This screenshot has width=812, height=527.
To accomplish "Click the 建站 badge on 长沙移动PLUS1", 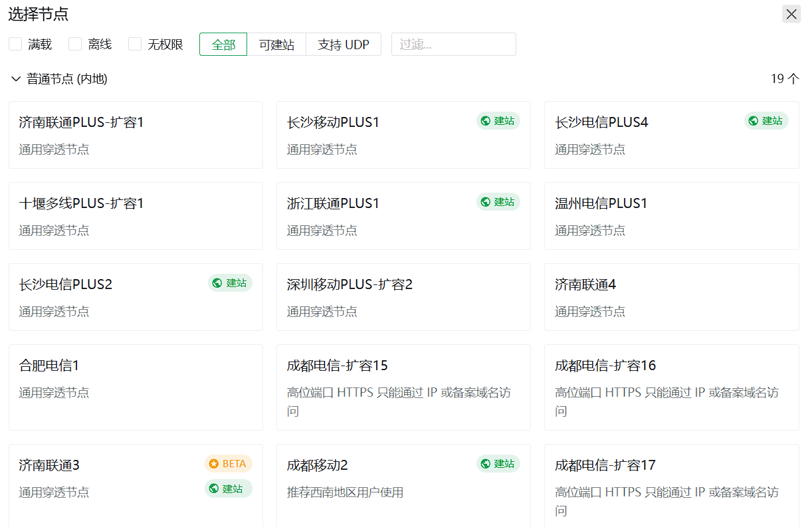I will (x=498, y=121).
